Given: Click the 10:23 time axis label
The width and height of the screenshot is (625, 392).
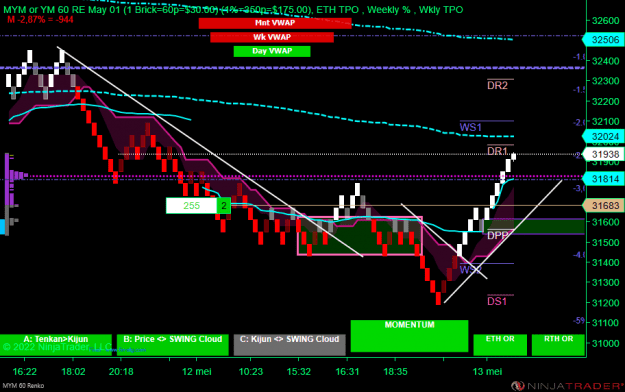Looking at the screenshot, I should [251, 372].
